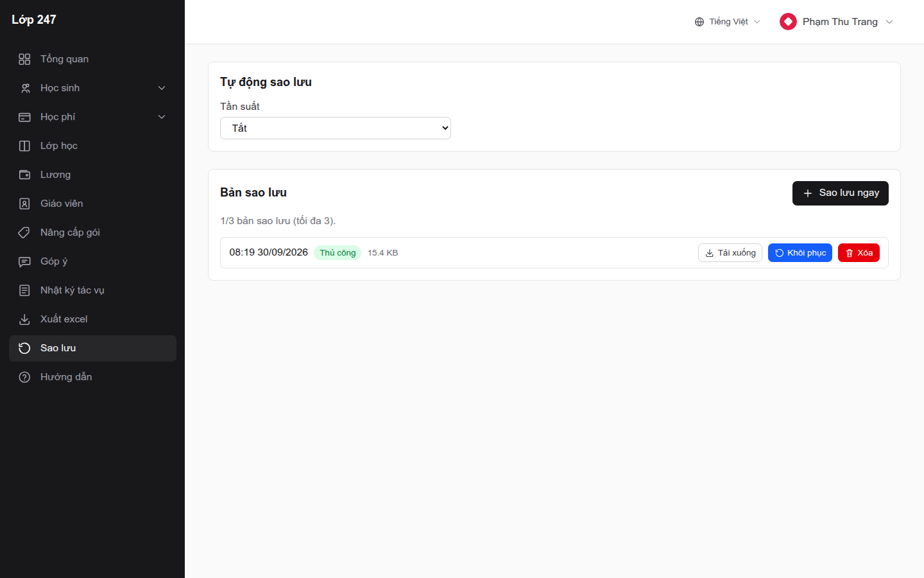Click the '1/3 bản sao lưu' text
Screen dimensions: 924x578
click(x=255, y=221)
